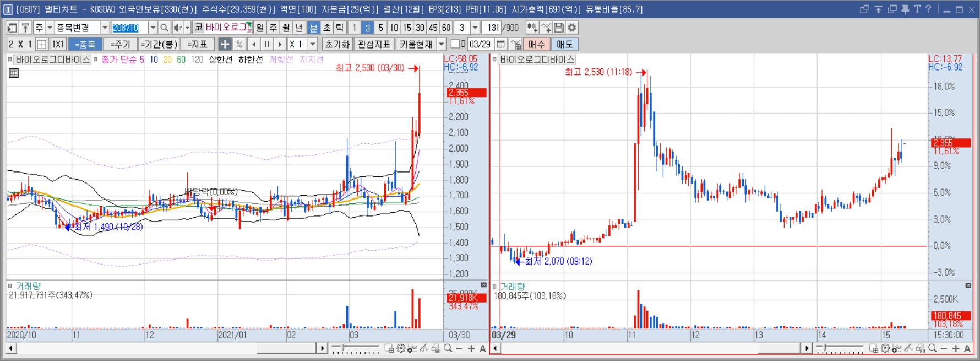Click the save chart floppy icon
Viewport: 980px width, 361px height.
click(x=559, y=28)
